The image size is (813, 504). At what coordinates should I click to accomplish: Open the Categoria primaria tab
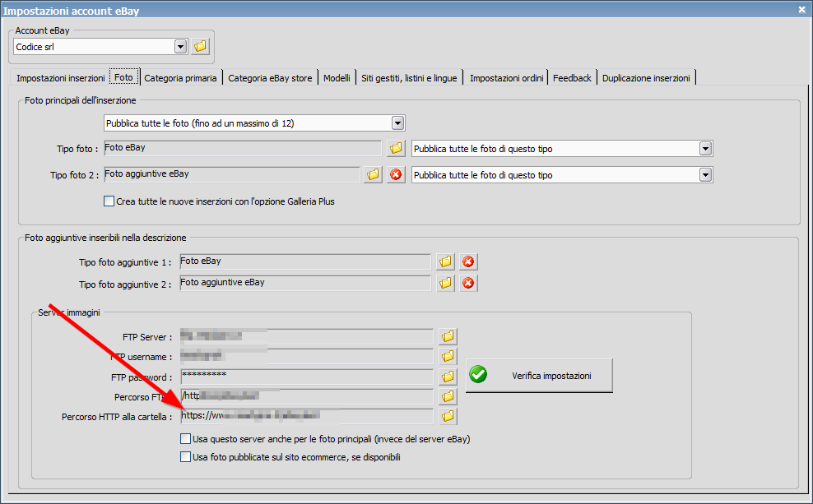tap(180, 78)
